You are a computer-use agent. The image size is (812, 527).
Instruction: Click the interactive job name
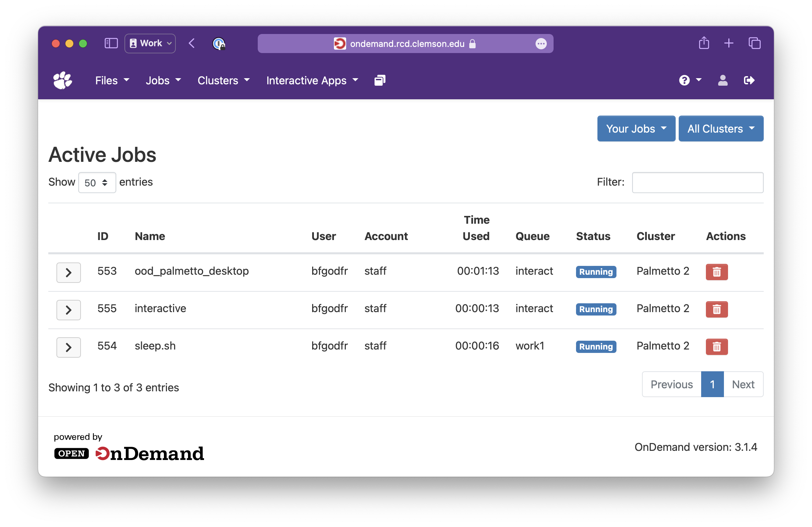[160, 309]
